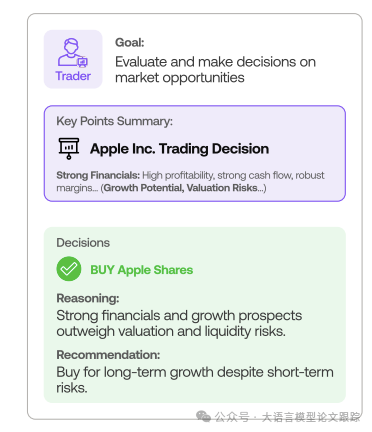Viewport: 372px width, 432px height.
Task: Click the presentation chart icon
Action: click(69, 149)
